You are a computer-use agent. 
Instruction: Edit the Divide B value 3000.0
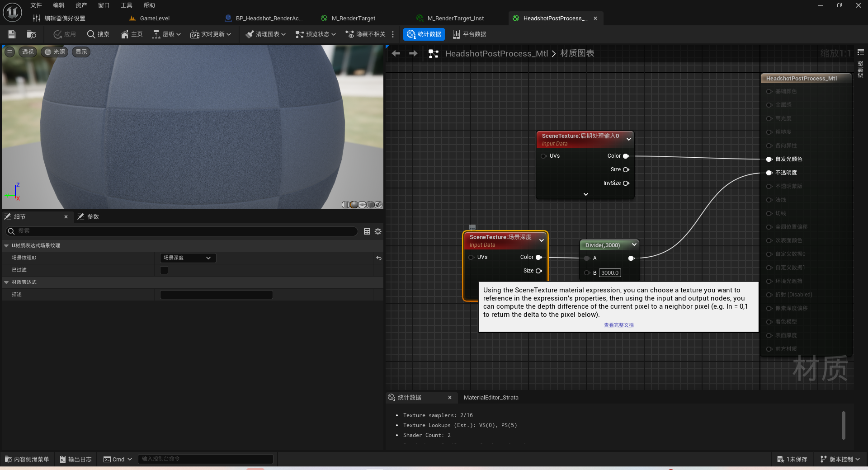(x=610, y=273)
